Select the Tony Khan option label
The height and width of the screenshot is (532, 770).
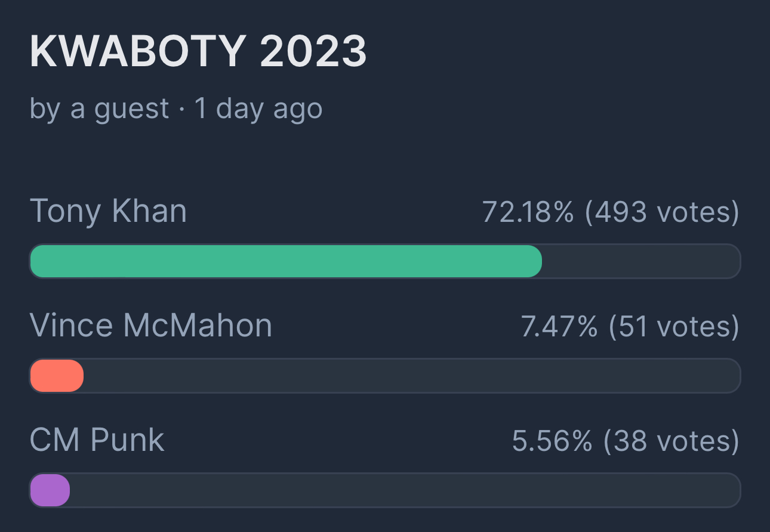pos(108,211)
